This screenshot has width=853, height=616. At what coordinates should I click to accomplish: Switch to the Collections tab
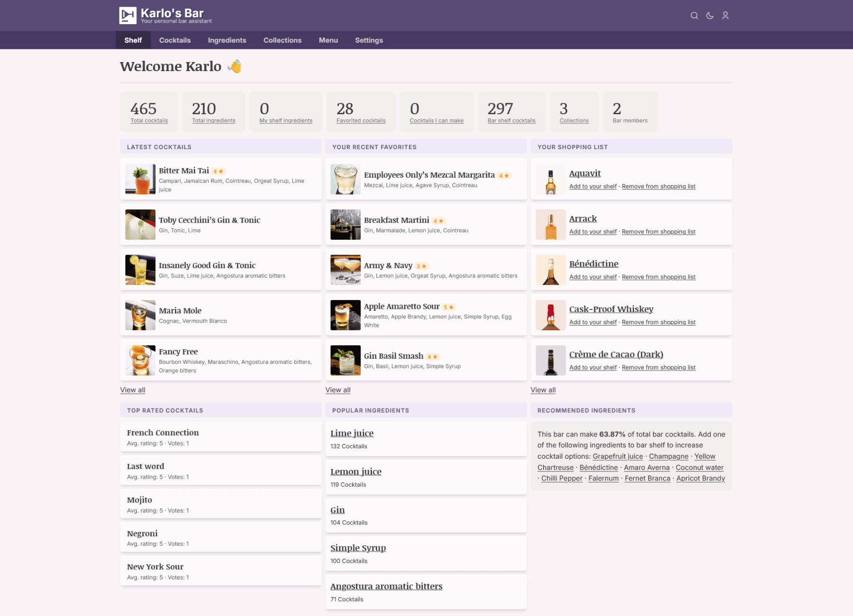tap(282, 40)
